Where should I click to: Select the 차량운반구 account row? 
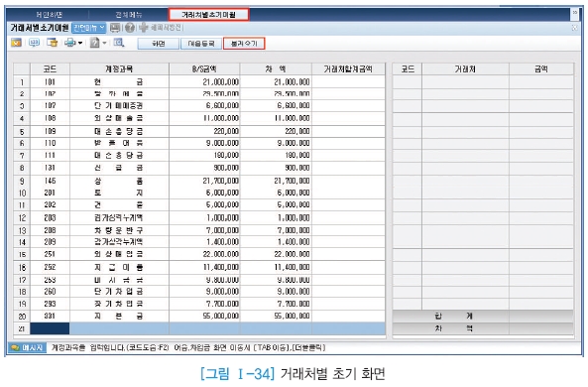pos(199,230)
